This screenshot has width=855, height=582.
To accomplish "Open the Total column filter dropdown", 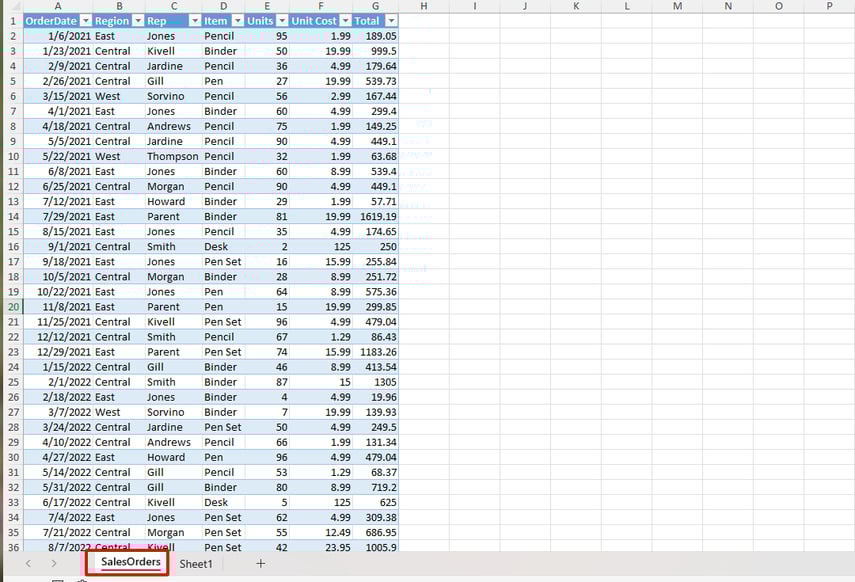I will coord(391,21).
